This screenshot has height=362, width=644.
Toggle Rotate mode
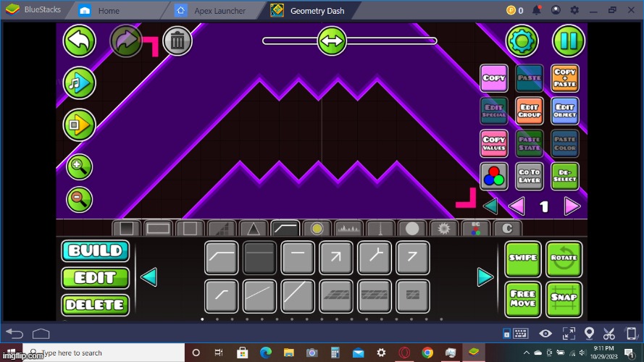pyautogui.click(x=564, y=258)
